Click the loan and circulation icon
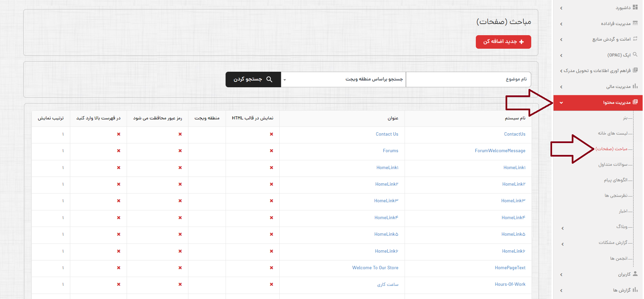This screenshot has height=299, width=644. coord(635,39)
